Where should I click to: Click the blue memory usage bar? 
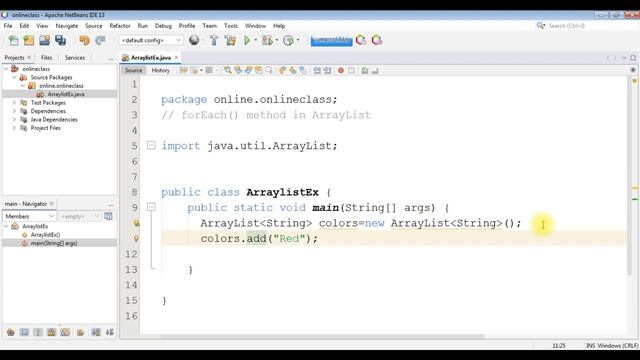point(331,40)
